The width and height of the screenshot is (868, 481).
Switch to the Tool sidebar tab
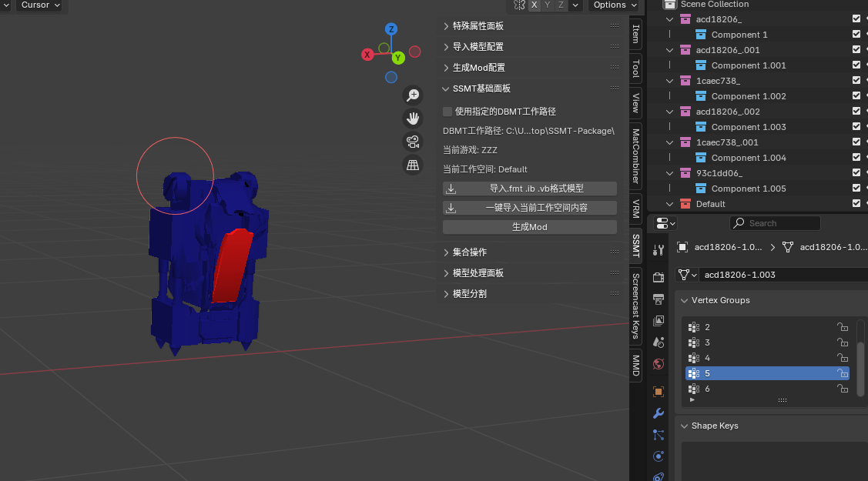click(636, 68)
